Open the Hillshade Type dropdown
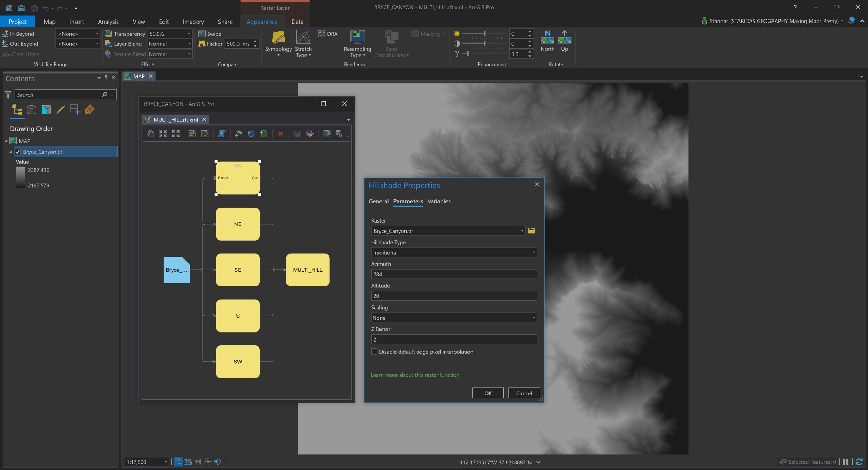The image size is (868, 470). 453,253
